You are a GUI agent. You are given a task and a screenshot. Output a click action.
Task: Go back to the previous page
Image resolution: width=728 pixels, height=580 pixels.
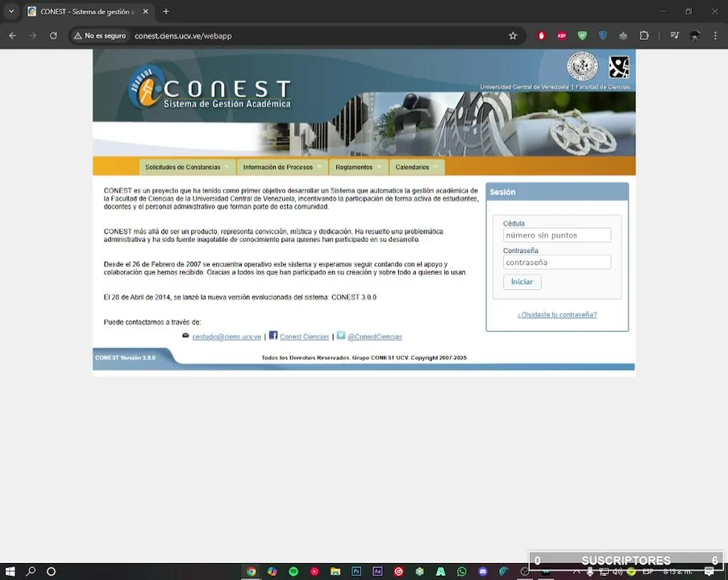point(13,35)
